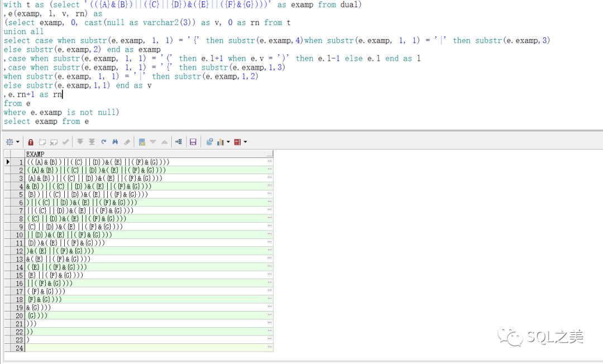Click the red table grid icon
The height and width of the screenshot is (364, 603).
coord(237,142)
